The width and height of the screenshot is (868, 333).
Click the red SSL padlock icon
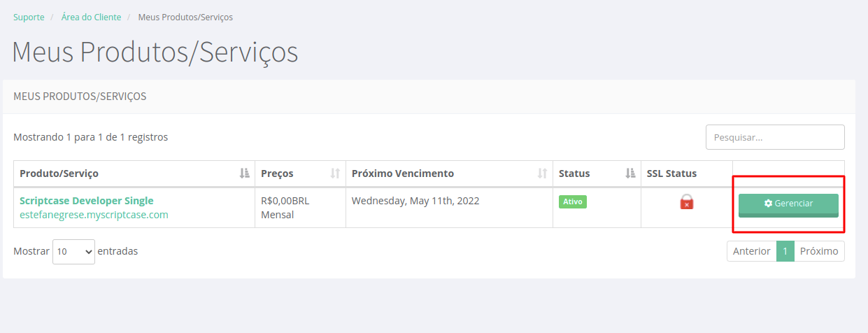(x=687, y=202)
